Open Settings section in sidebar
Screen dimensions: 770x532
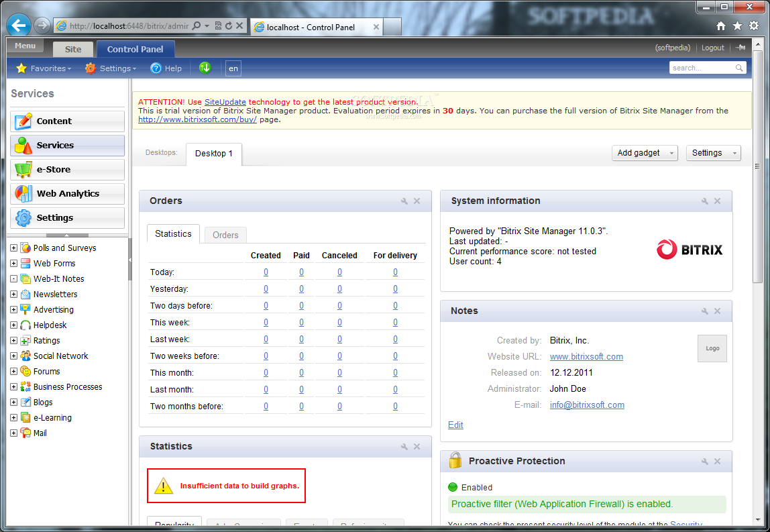(x=67, y=217)
